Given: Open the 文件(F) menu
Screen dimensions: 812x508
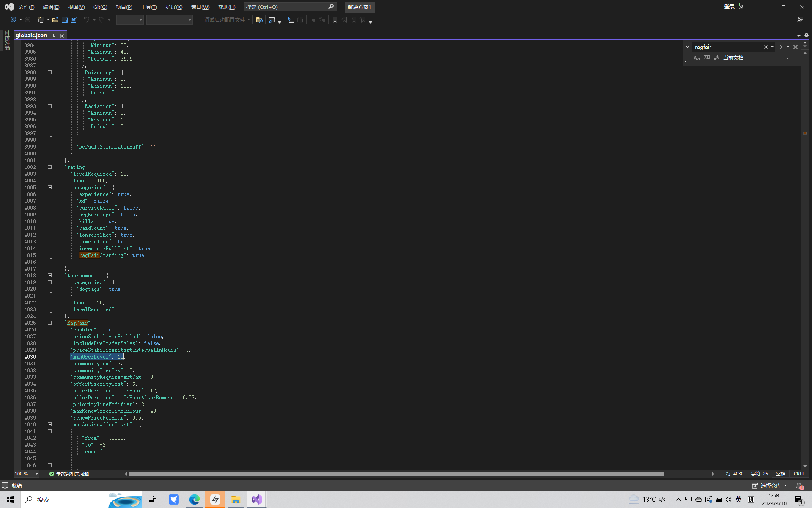Looking at the screenshot, I should (x=26, y=7).
